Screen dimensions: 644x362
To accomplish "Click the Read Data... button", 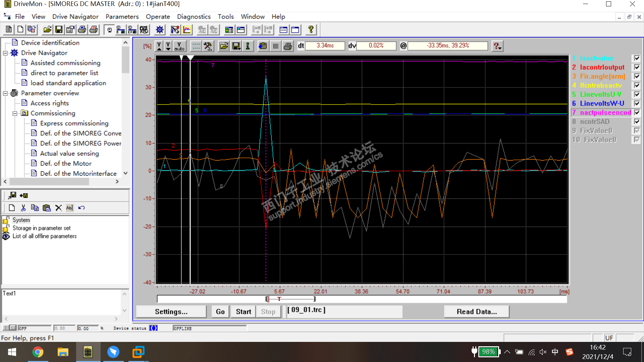I will pyautogui.click(x=476, y=312).
